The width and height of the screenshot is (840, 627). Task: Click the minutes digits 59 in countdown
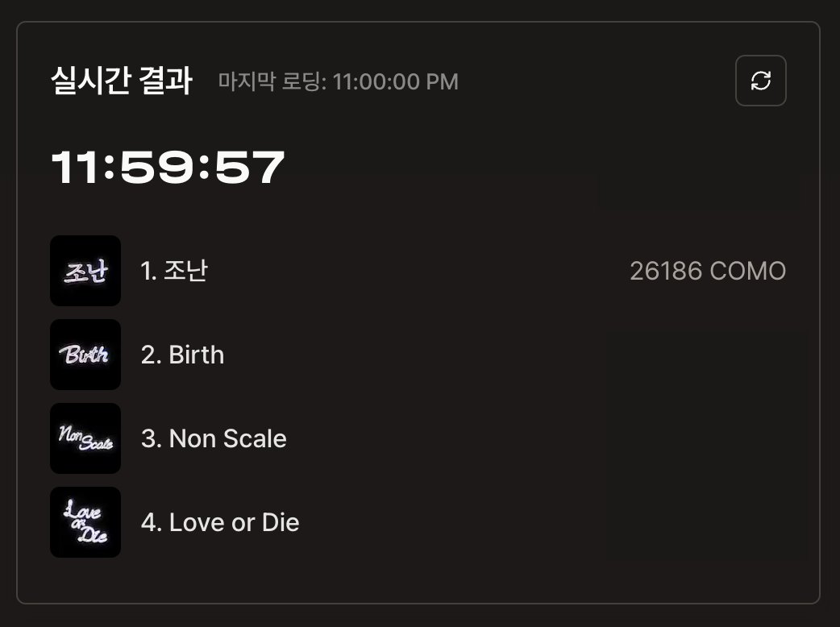click(x=167, y=168)
